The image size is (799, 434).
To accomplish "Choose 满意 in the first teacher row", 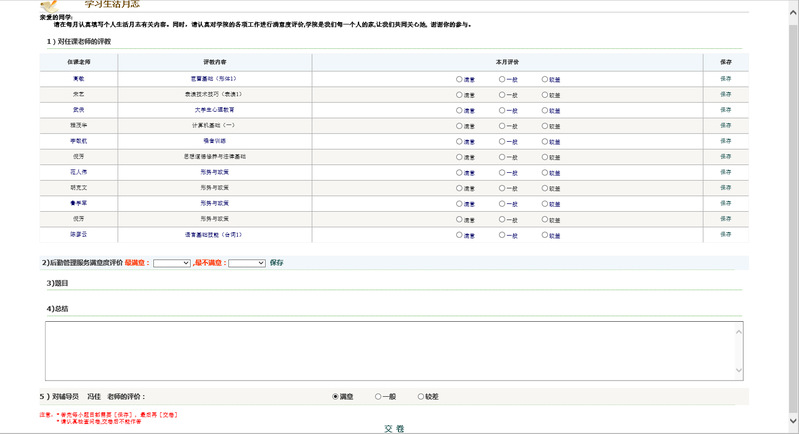I will (x=459, y=79).
